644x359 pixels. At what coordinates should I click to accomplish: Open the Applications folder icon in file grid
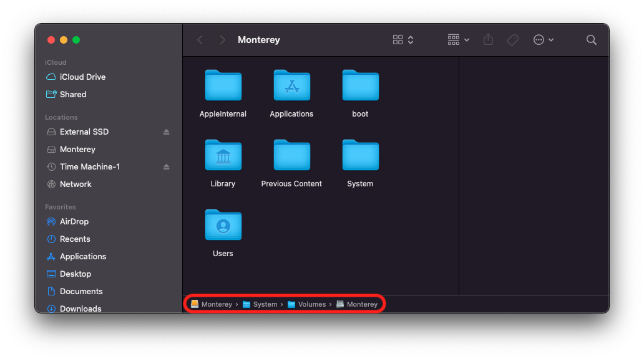point(291,85)
